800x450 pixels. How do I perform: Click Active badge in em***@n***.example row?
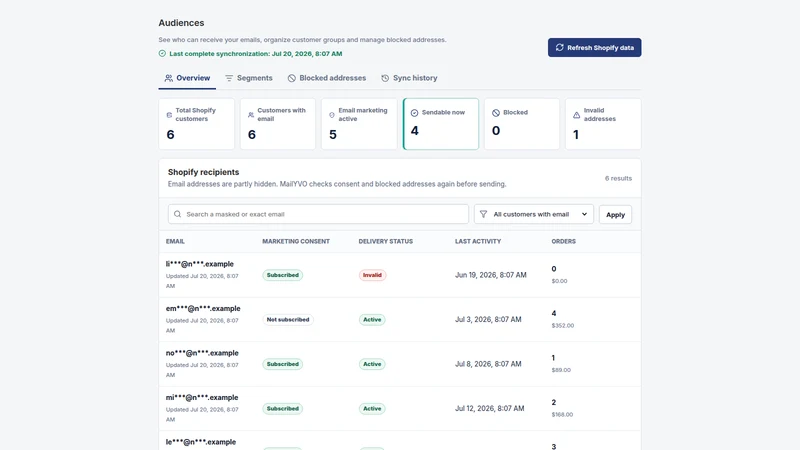click(372, 319)
